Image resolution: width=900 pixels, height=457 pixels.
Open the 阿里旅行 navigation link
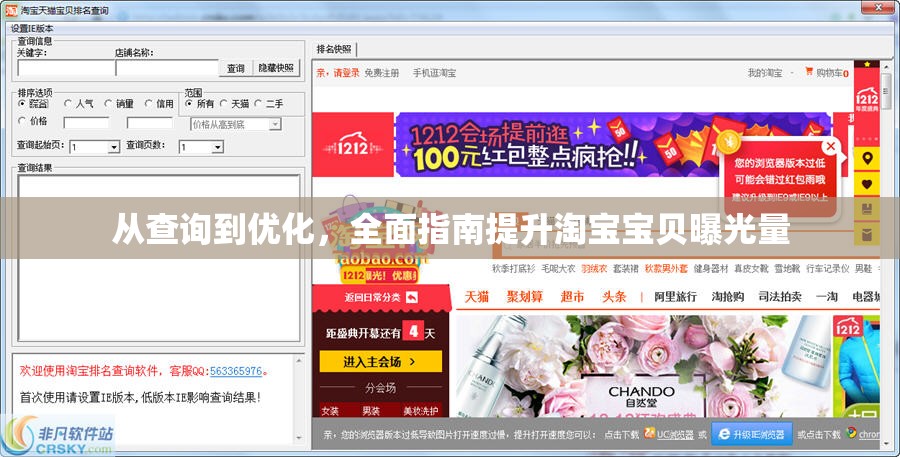tap(676, 297)
